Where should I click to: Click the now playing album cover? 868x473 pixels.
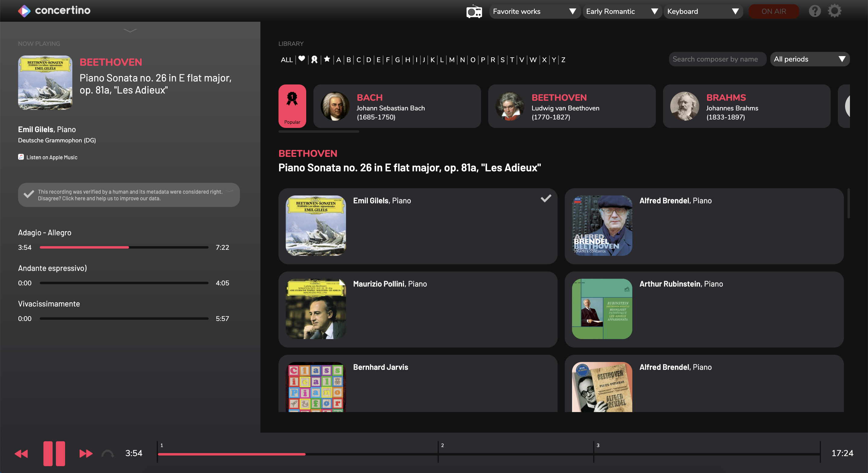[45, 83]
